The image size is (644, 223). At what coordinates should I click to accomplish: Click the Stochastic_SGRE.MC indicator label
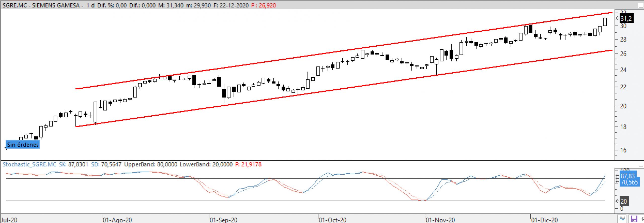click(x=29, y=165)
